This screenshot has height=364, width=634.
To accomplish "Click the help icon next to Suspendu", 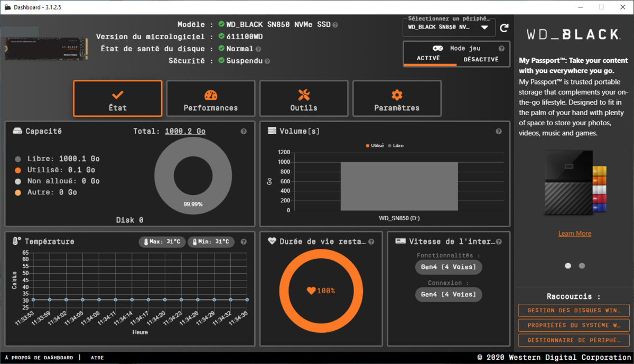I will (x=267, y=61).
